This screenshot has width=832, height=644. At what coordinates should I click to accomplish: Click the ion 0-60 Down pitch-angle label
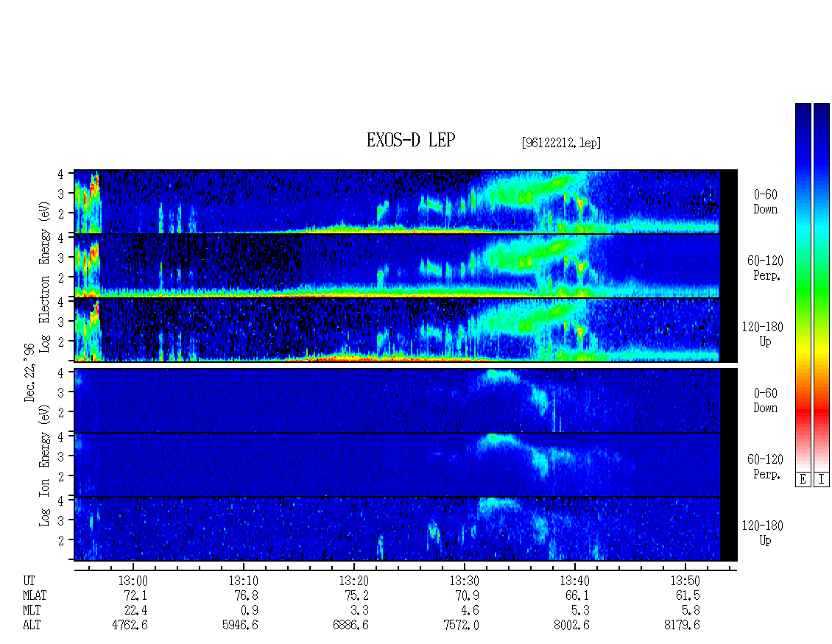pyautogui.click(x=765, y=400)
